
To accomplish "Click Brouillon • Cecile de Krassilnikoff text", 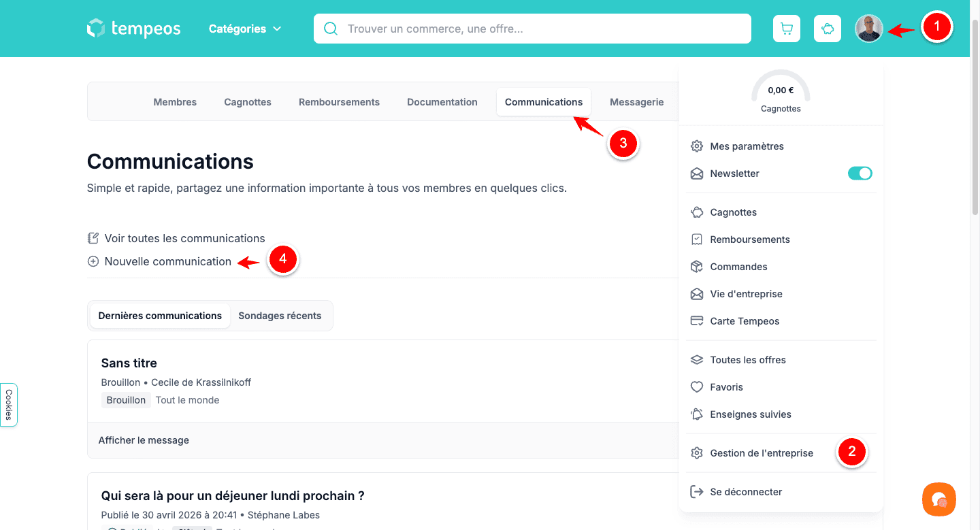I will click(x=176, y=382).
